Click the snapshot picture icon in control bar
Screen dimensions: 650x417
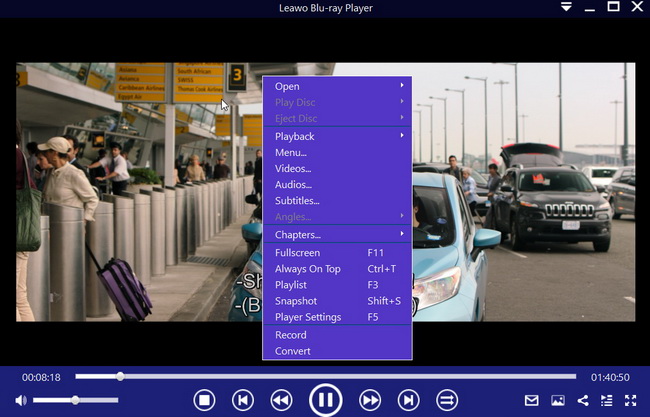click(x=557, y=400)
